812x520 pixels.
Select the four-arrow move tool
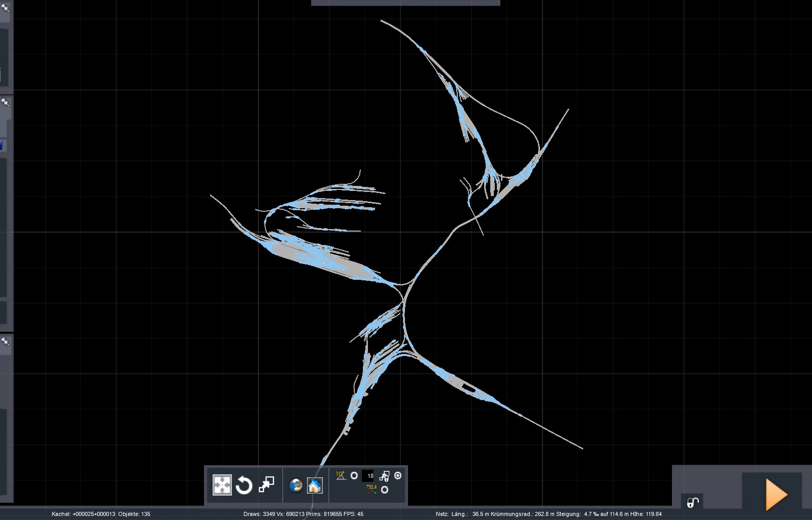222,485
